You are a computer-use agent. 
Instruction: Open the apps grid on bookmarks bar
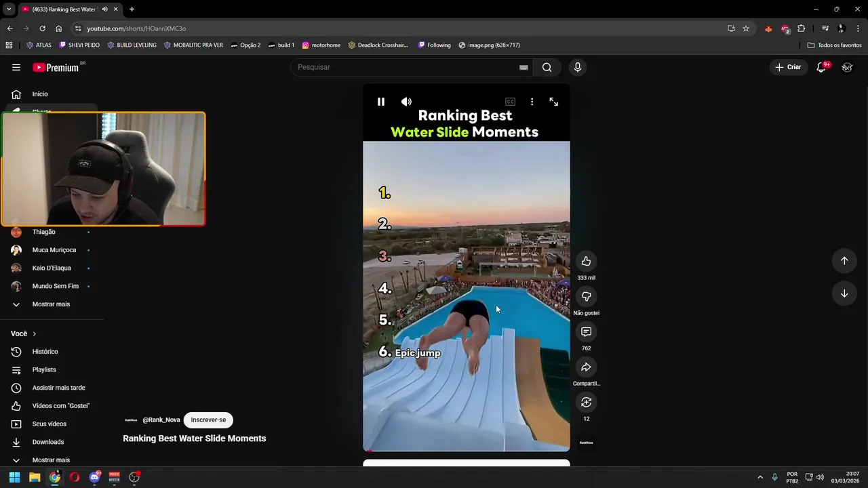(x=9, y=45)
